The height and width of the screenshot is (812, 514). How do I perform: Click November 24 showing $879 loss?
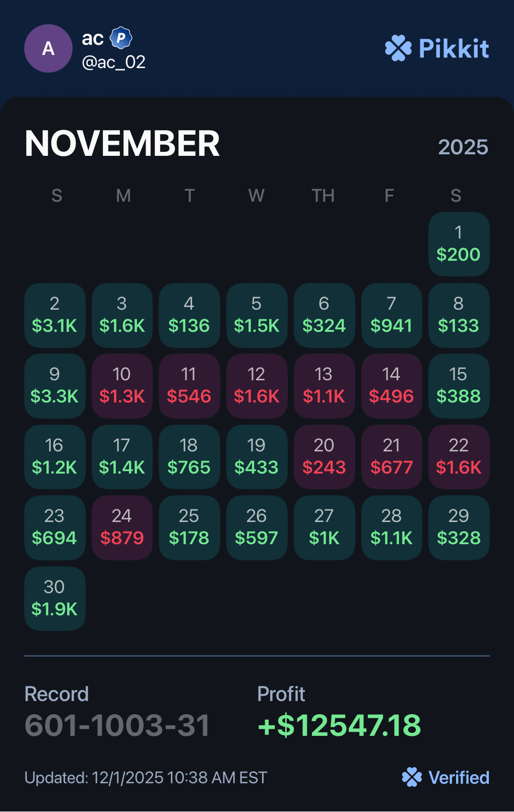[122, 528]
